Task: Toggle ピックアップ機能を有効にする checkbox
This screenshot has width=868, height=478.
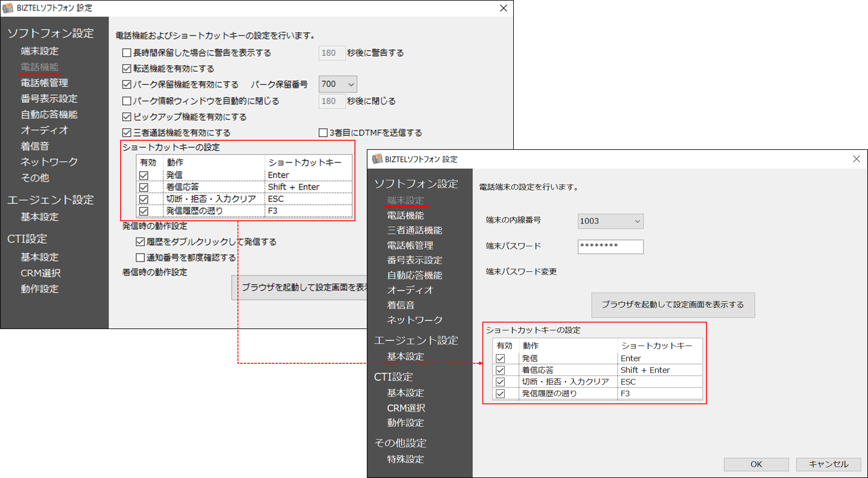Action: pyautogui.click(x=126, y=117)
